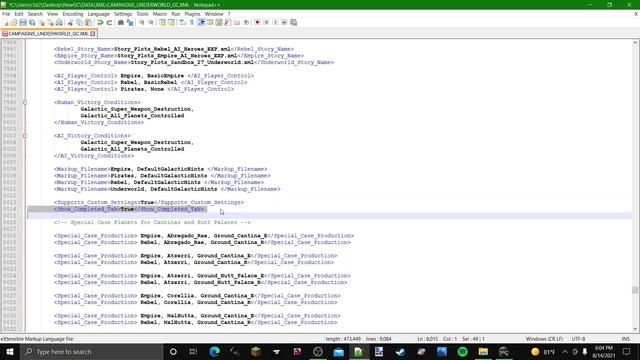Open the Search menu
This screenshot has width=640, height=360.
[35, 14]
